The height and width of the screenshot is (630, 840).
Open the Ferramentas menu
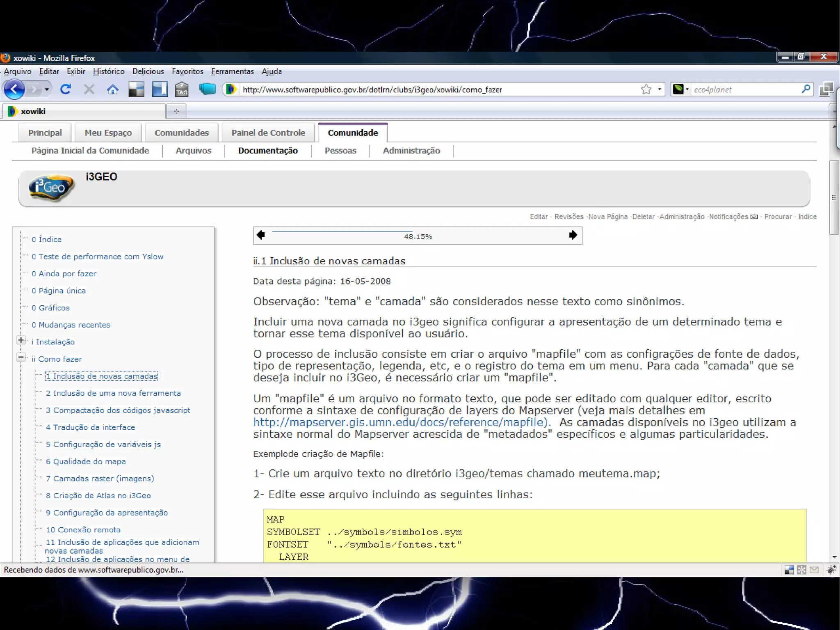(x=232, y=71)
